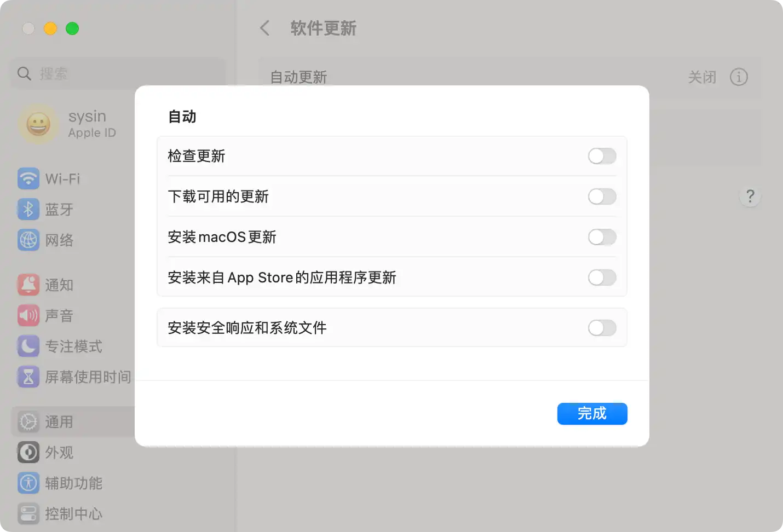Image resolution: width=783 pixels, height=532 pixels.
Task: Click the blue 完成 button
Action: (592, 414)
